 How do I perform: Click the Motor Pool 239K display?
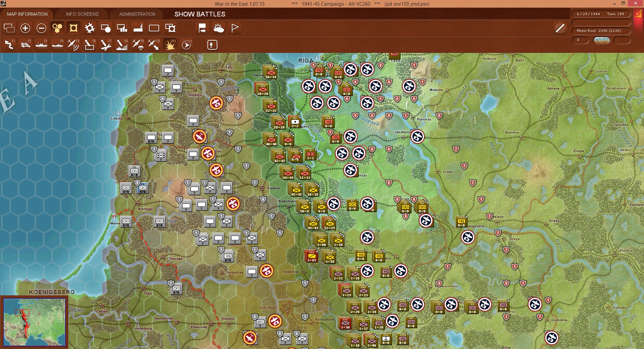[601, 31]
